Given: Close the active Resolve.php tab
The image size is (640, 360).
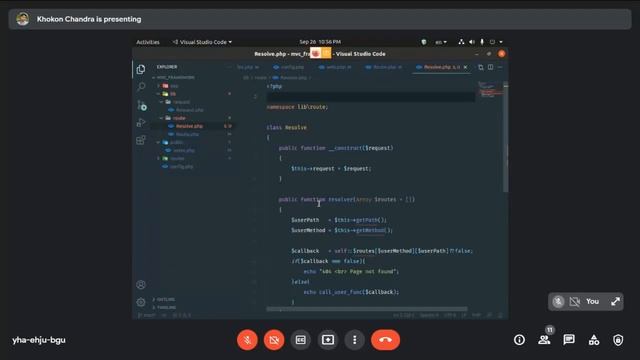Looking at the screenshot, I should (x=465, y=67).
